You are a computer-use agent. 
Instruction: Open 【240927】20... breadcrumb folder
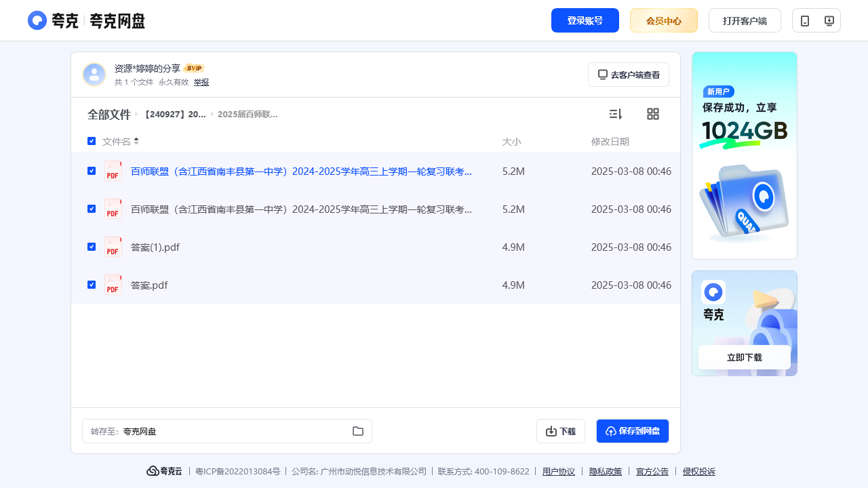[x=174, y=115]
